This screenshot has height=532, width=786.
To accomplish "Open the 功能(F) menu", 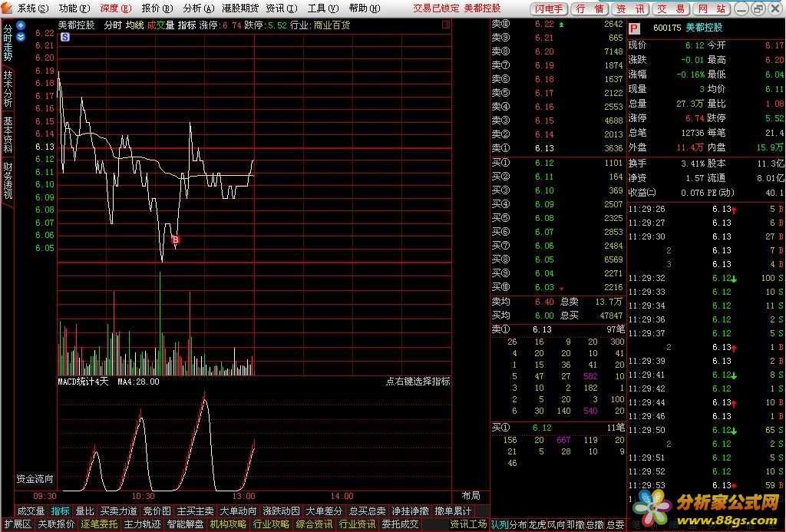I will [x=74, y=8].
